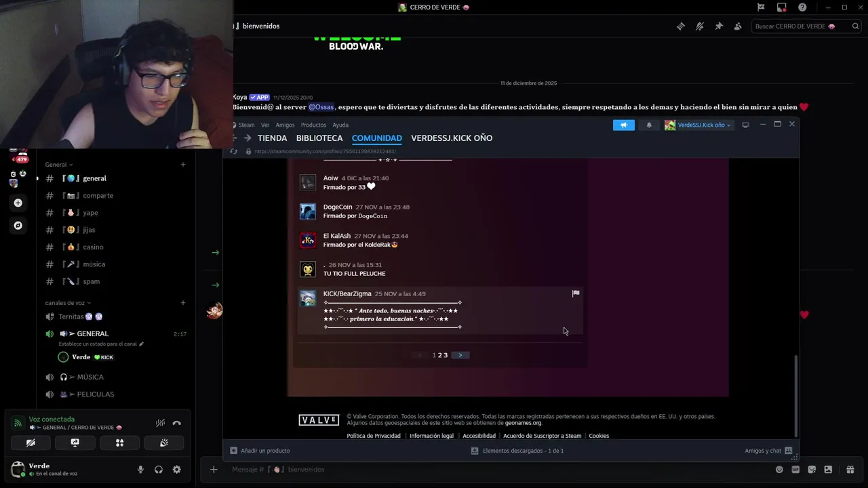Go to TIENDA tab in Steam
Image resolution: width=868 pixels, height=488 pixels.
[x=272, y=138]
